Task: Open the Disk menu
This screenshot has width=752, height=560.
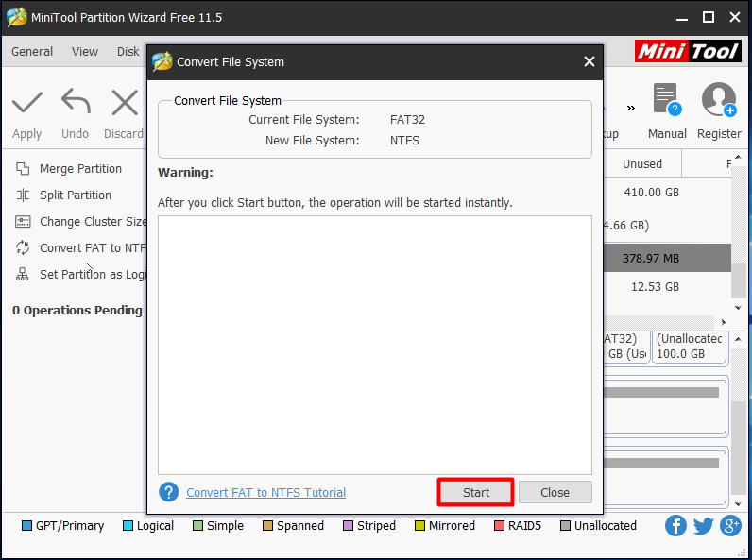Action: (128, 51)
